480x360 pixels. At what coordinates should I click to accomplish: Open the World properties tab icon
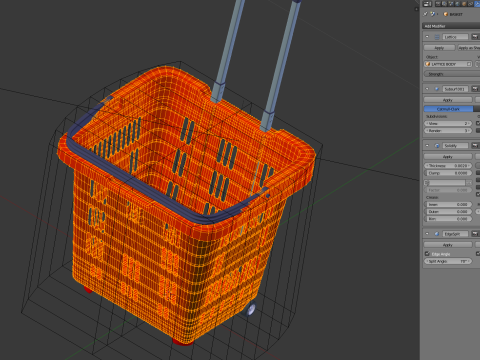[457, 4]
